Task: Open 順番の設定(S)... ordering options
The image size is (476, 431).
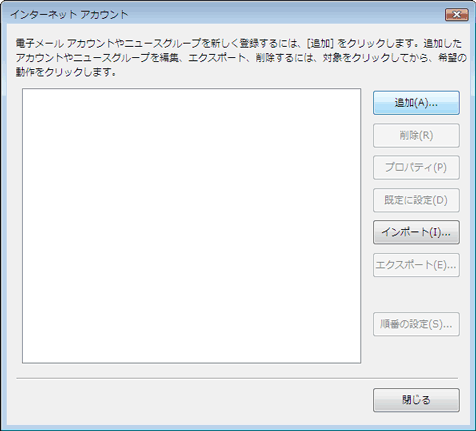Action: (x=416, y=324)
